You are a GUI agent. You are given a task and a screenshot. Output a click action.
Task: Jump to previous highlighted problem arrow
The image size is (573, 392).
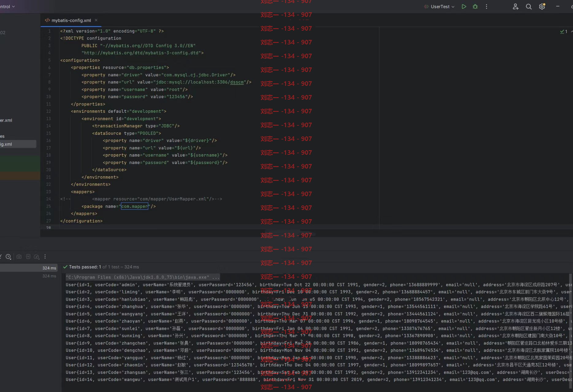click(572, 32)
